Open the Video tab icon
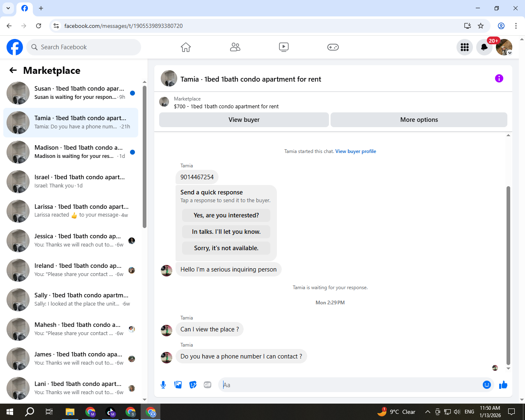 pyautogui.click(x=284, y=47)
